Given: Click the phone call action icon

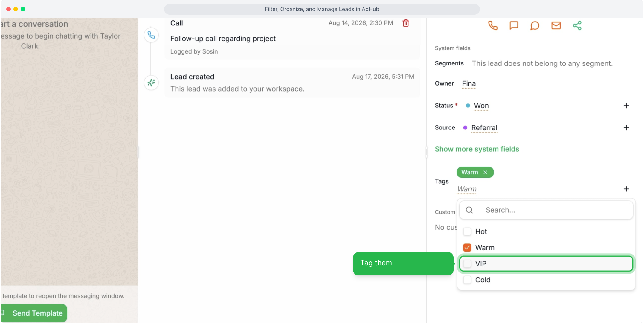Looking at the screenshot, I should [x=493, y=25].
